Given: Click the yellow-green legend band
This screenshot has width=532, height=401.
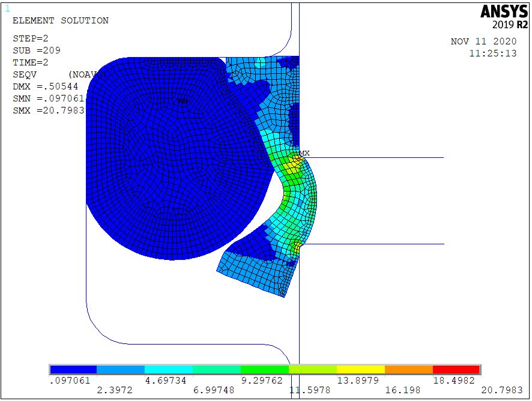Looking at the screenshot, I should click(x=313, y=369).
